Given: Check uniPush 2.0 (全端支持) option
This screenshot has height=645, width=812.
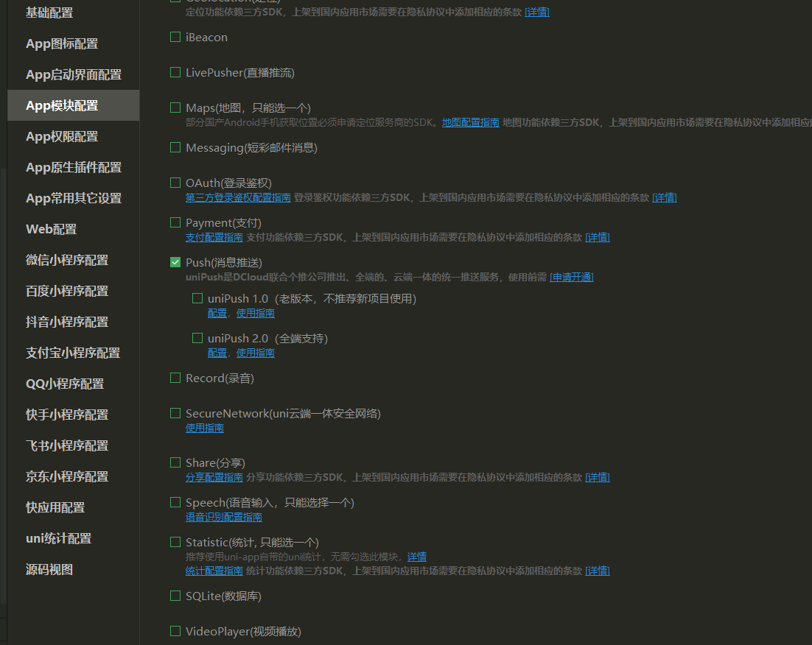Looking at the screenshot, I should pyautogui.click(x=197, y=338).
